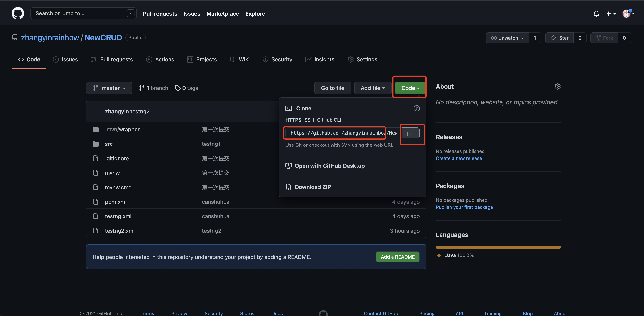644x316 pixels.
Task: Open the Clone help question icon
Action: 416,108
